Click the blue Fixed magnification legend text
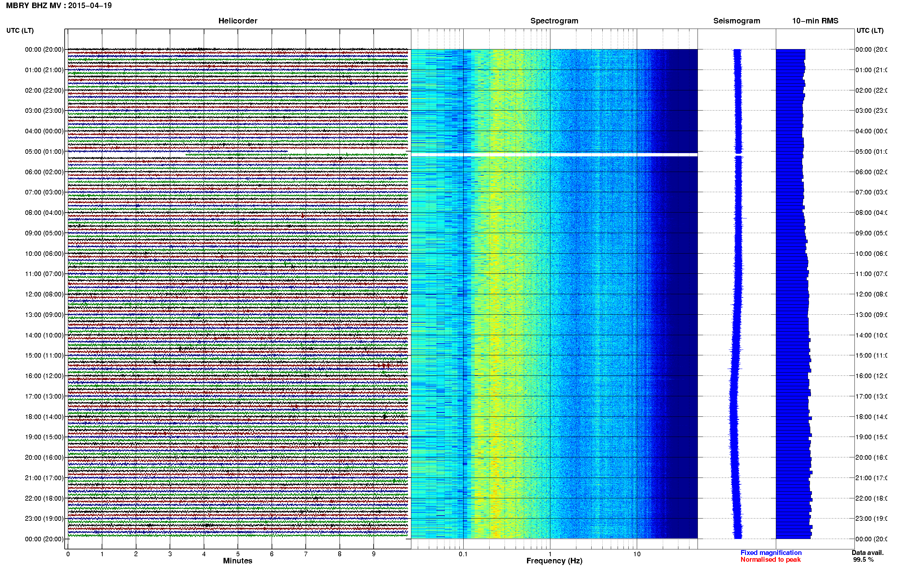 coord(771,553)
